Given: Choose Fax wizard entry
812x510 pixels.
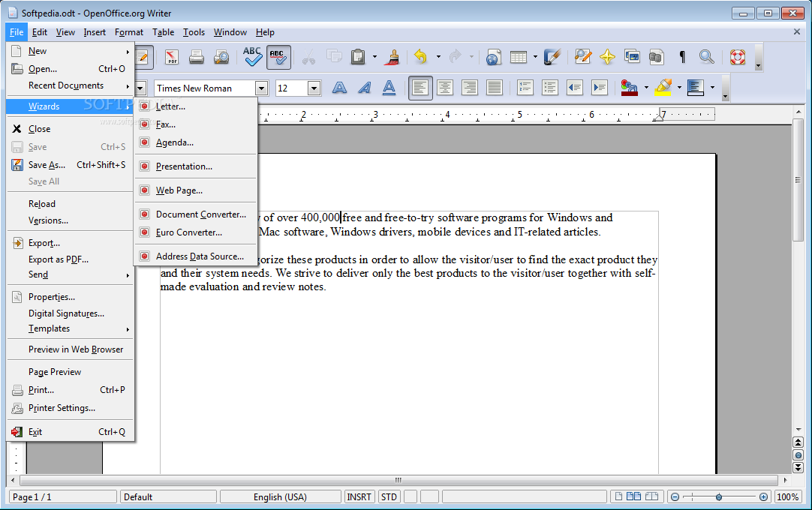Looking at the screenshot, I should (196, 124).
